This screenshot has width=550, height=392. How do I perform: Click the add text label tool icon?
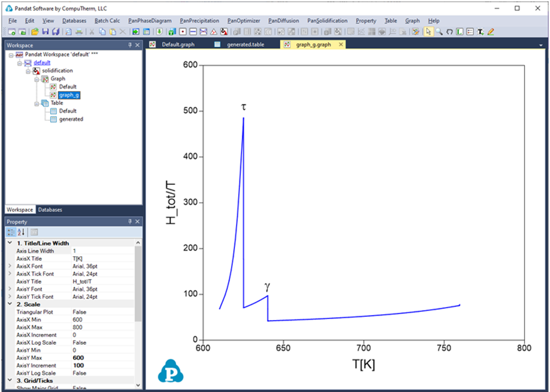480,32
